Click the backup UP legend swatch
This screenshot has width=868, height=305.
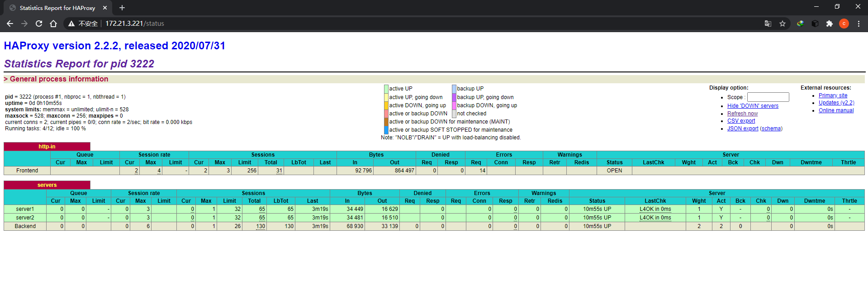point(454,89)
